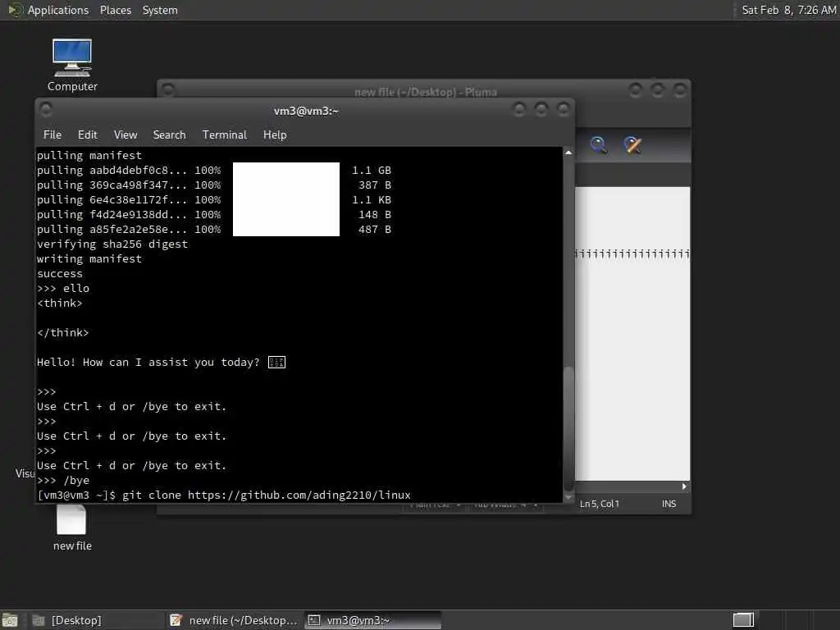The height and width of the screenshot is (630, 840).
Task: Click 'new file (~/Desktop) - Pluma' title bar
Action: [426, 92]
